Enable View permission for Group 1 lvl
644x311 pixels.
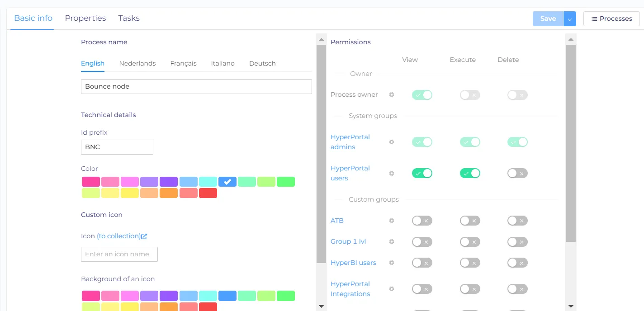click(x=422, y=242)
